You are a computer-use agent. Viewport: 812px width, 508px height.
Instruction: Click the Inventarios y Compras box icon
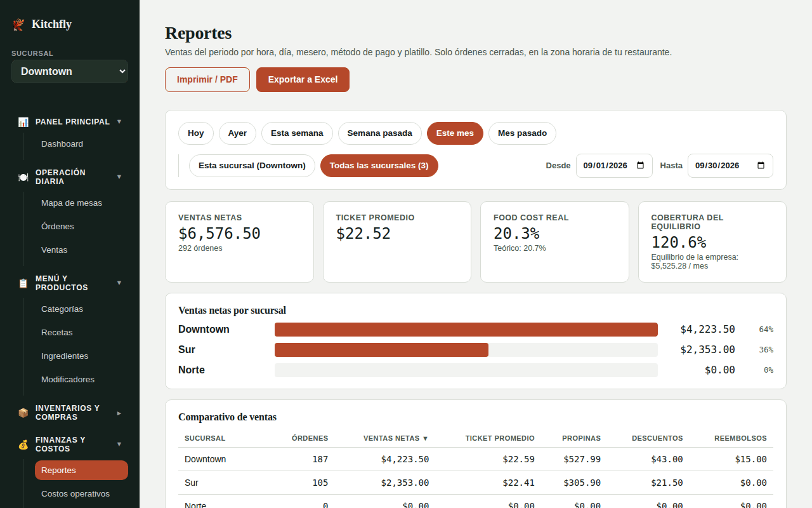pos(23,413)
